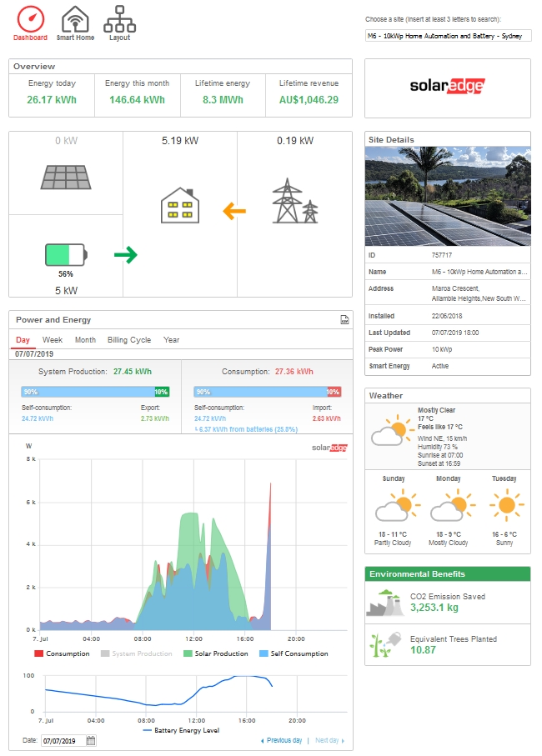Open the Layout diagram icon
542x756 pixels.
pos(119,18)
